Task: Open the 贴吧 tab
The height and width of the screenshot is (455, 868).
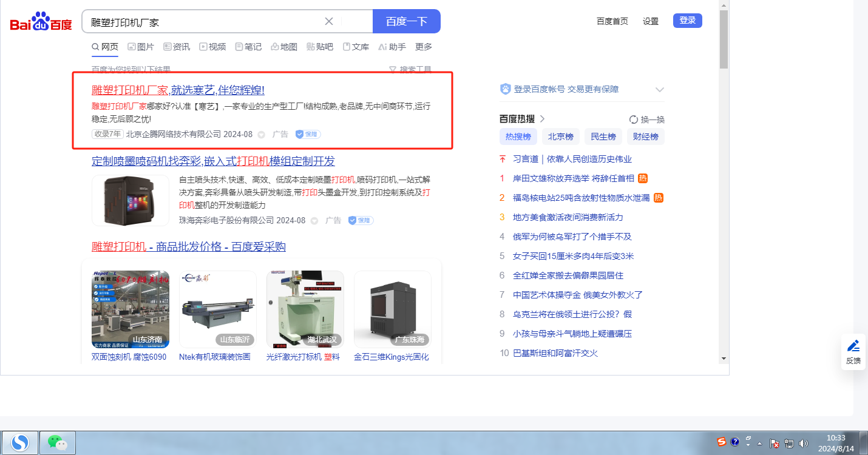Action: point(320,47)
